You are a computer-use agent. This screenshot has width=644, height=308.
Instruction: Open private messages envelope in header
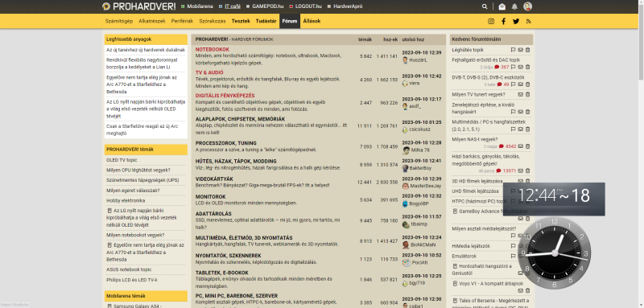(502, 6)
